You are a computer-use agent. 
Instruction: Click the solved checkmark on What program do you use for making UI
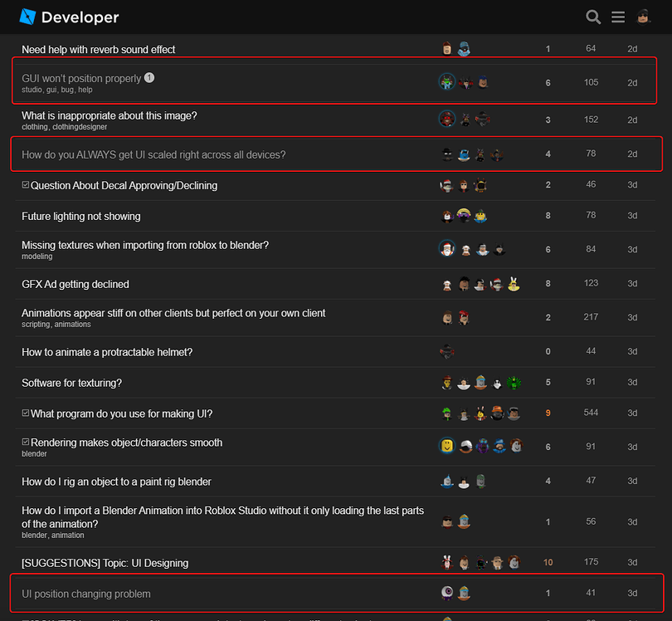(27, 413)
